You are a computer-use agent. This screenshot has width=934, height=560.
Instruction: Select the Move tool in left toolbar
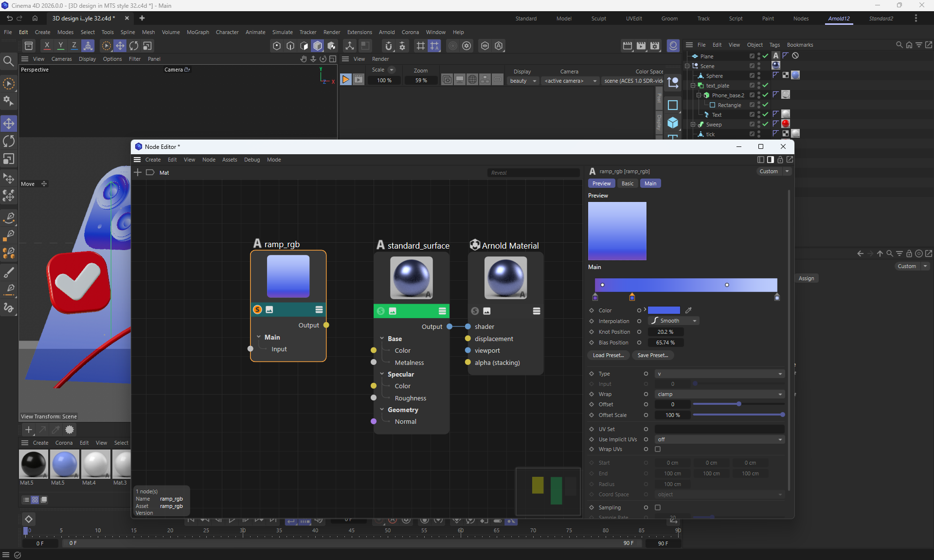coord(9,124)
